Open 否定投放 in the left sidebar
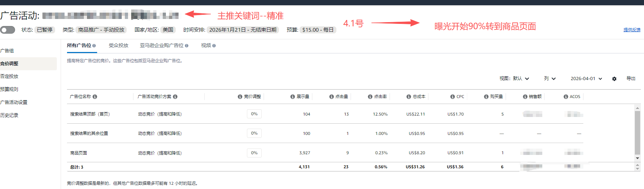 [9, 76]
